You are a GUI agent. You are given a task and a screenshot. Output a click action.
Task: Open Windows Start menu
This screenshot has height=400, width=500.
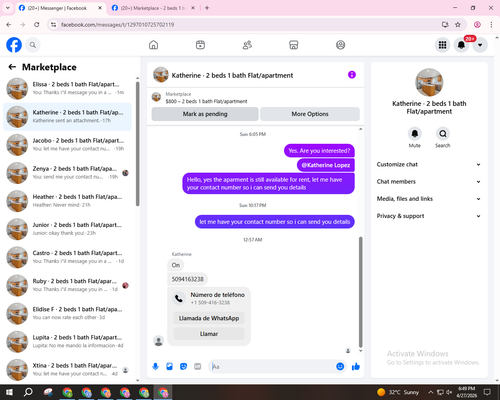tap(9, 392)
